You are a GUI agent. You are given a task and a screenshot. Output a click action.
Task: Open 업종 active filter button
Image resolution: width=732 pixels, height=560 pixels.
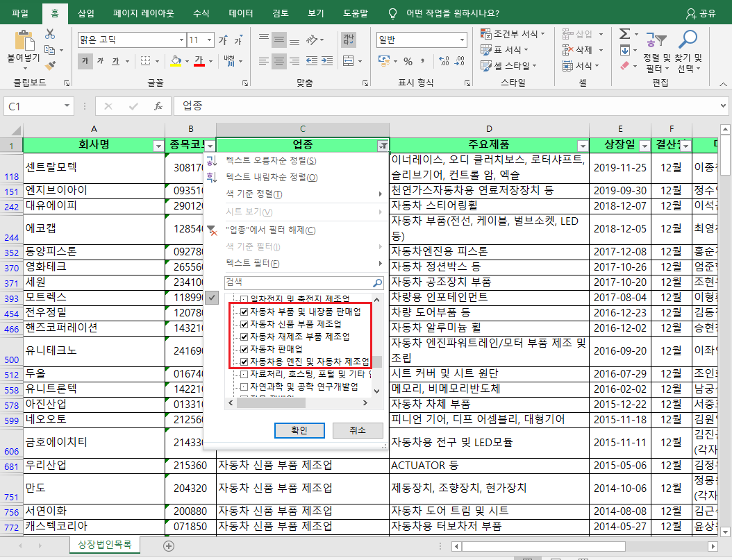coord(383,146)
